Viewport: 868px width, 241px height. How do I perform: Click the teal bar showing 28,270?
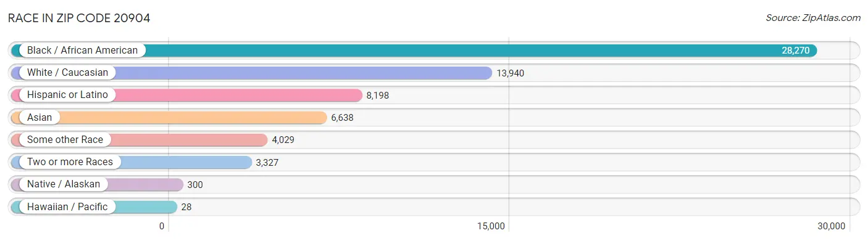(414, 50)
